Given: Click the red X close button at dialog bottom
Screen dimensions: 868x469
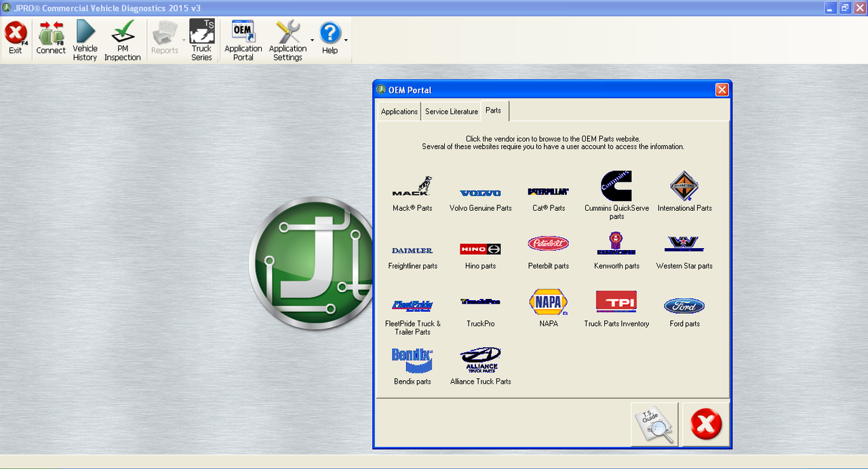Looking at the screenshot, I should pos(706,424).
